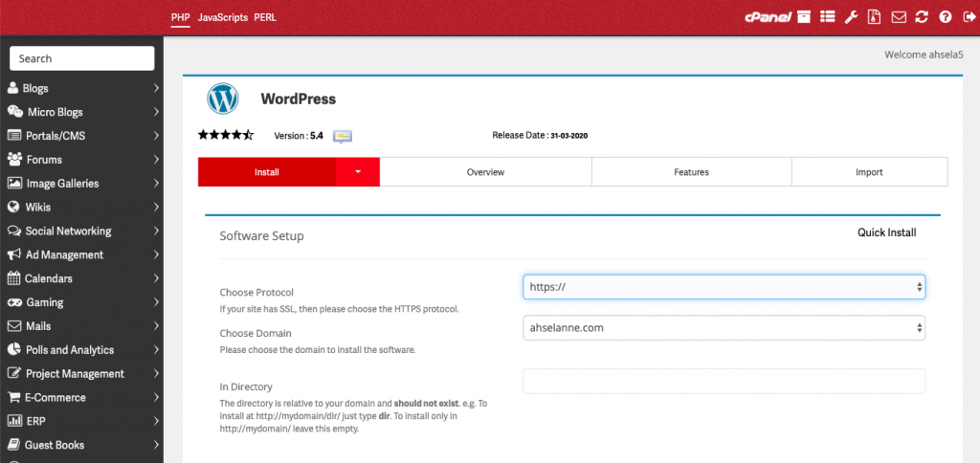
Task: Open Image Galleries category label
Action: click(x=62, y=183)
